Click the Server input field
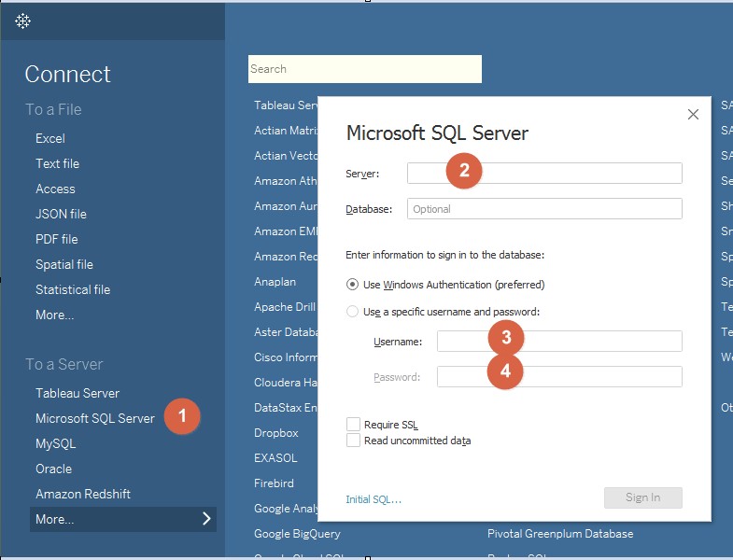The height and width of the screenshot is (560, 733). click(x=544, y=173)
